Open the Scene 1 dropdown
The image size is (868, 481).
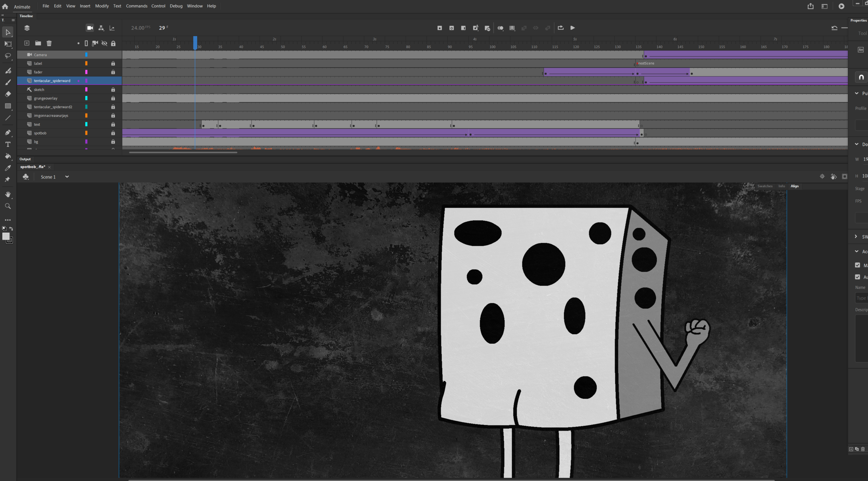click(67, 177)
